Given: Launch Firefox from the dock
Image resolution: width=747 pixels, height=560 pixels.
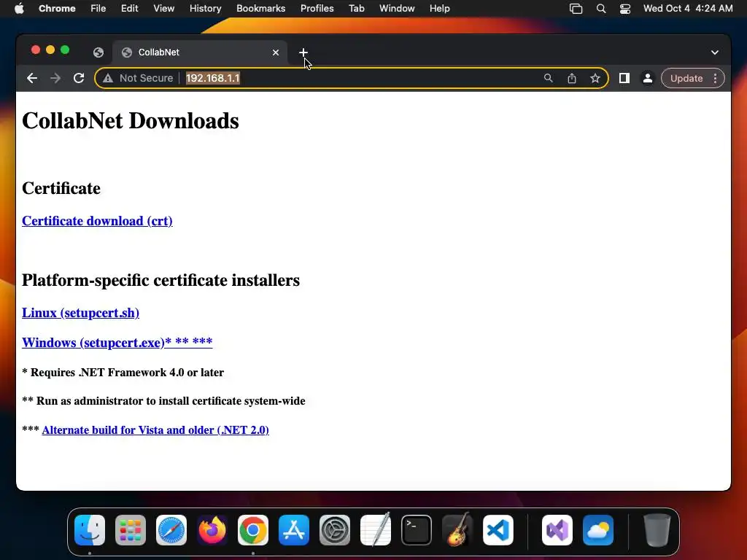Looking at the screenshot, I should 212,530.
